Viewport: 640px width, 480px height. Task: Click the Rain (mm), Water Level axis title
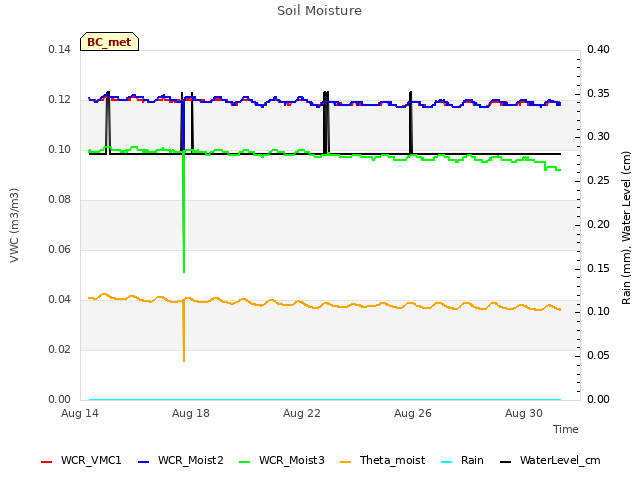626,228
